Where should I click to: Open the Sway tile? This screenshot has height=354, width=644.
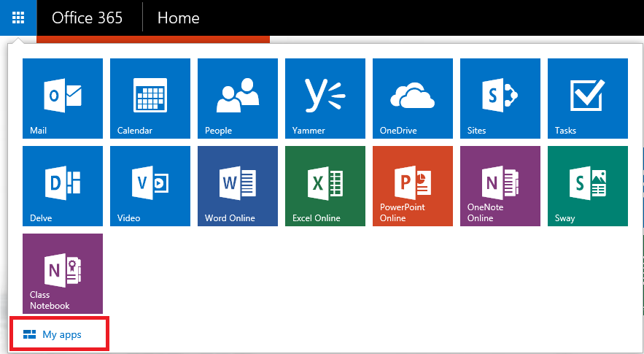coord(588,186)
